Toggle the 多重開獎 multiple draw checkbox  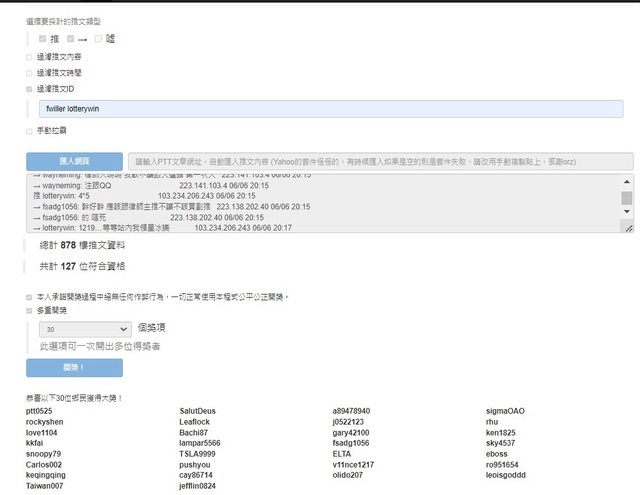click(x=29, y=311)
